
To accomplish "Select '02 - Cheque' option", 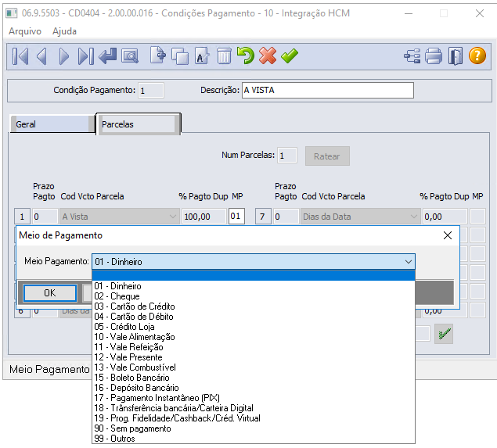I will coord(254,296).
